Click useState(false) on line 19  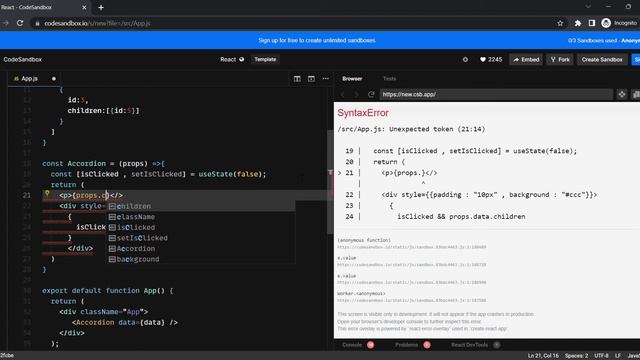point(231,174)
